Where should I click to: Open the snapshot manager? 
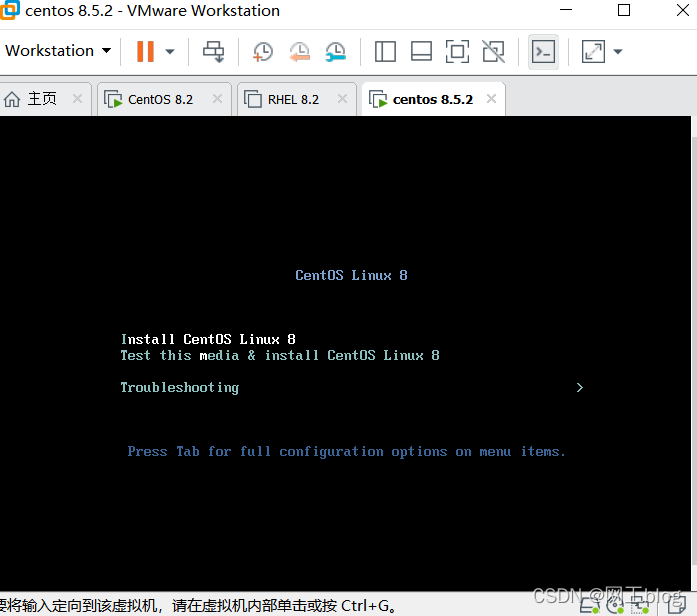click(336, 52)
